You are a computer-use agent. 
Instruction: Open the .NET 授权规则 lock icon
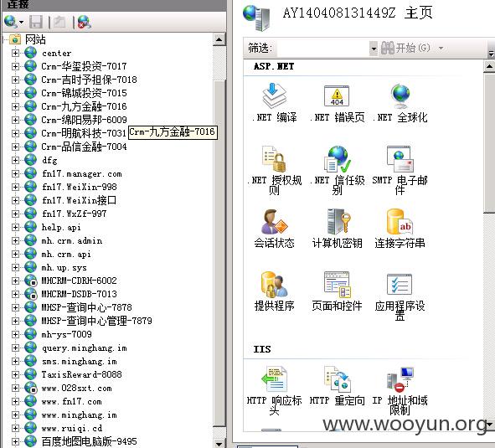274,159
